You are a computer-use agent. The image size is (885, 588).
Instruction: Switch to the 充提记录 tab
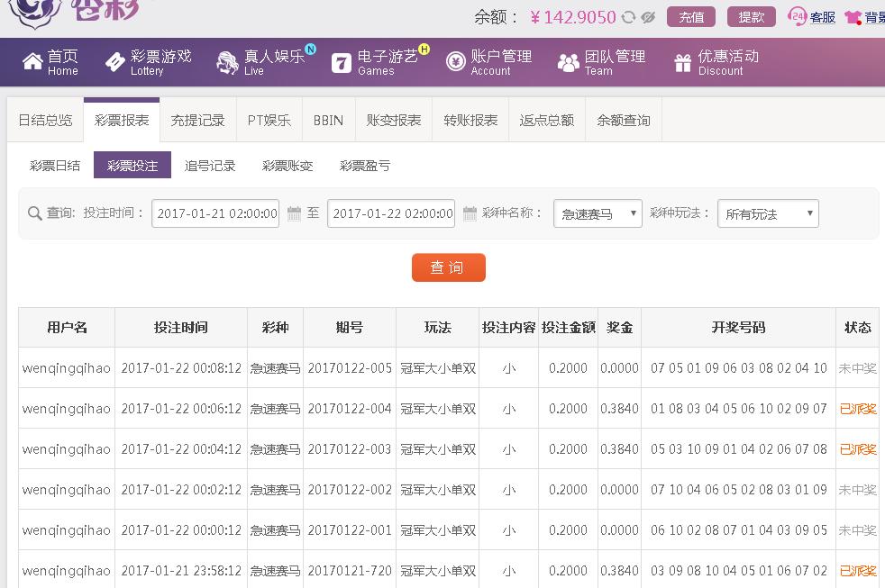[x=197, y=120]
